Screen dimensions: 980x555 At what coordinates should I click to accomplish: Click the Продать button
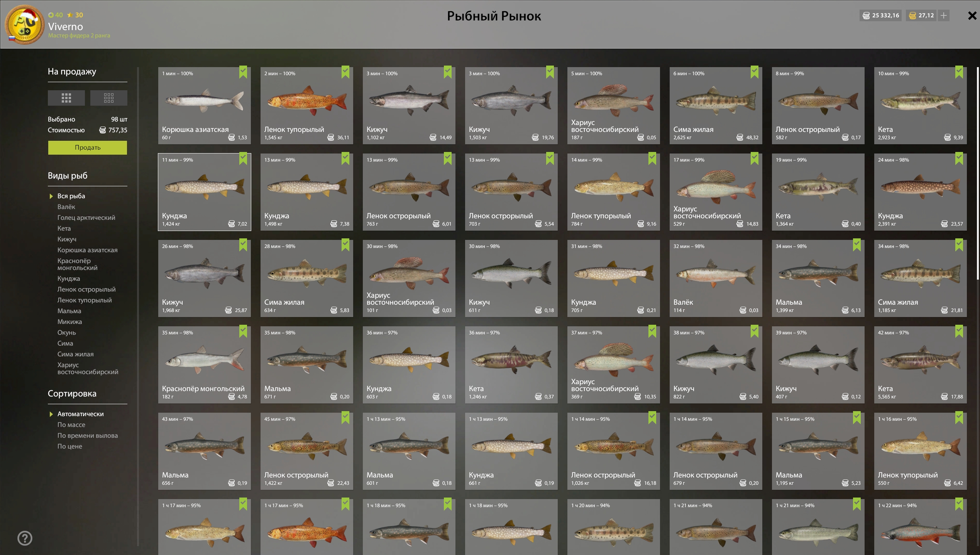[88, 148]
